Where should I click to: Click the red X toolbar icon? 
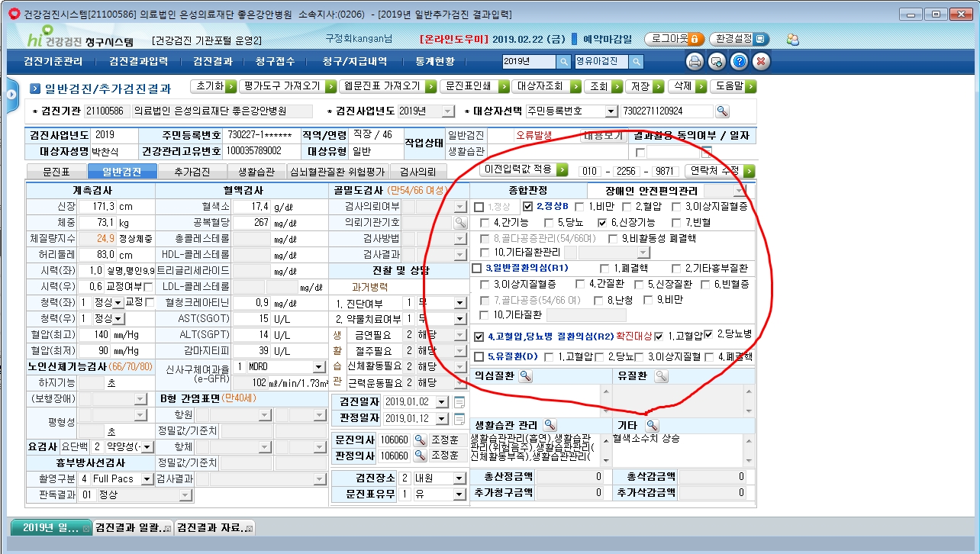pyautogui.click(x=761, y=62)
